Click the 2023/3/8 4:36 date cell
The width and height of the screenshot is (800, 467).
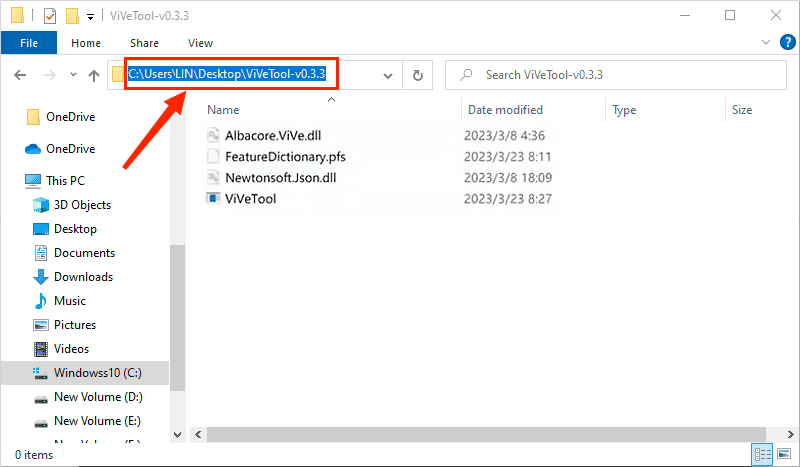(504, 136)
